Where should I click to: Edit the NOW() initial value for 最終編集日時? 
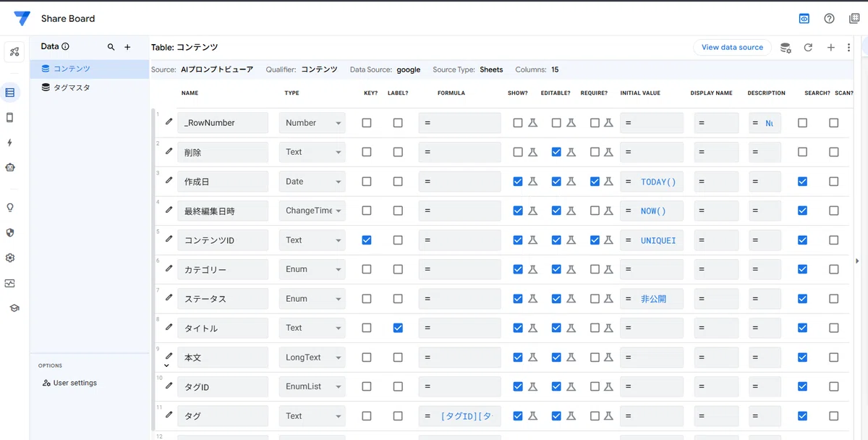[652, 211]
